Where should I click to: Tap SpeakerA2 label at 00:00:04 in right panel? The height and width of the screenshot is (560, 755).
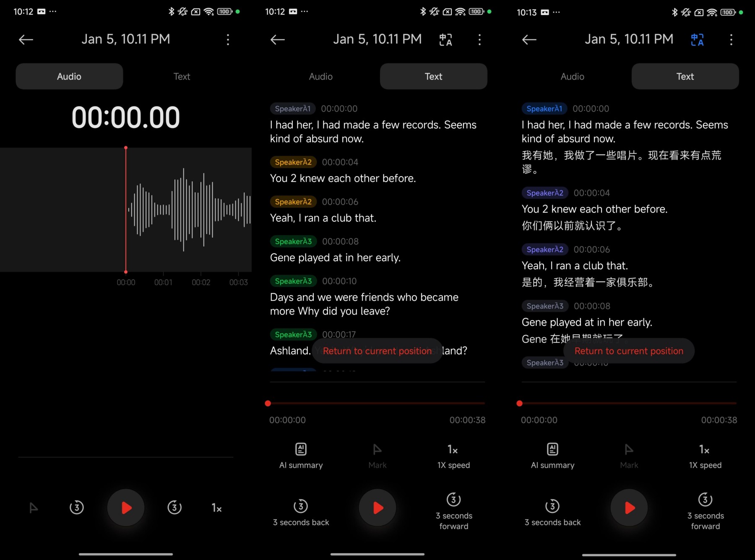(x=545, y=193)
